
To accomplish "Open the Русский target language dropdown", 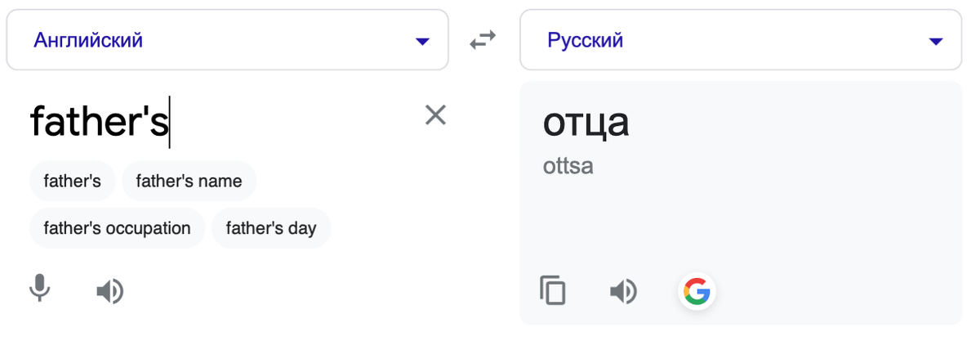I will click(x=740, y=40).
